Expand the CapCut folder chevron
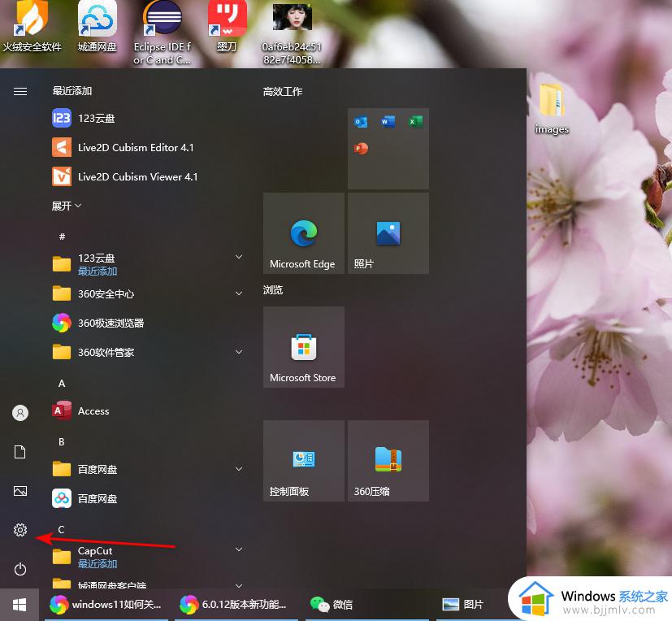672x621 pixels. pos(239,549)
